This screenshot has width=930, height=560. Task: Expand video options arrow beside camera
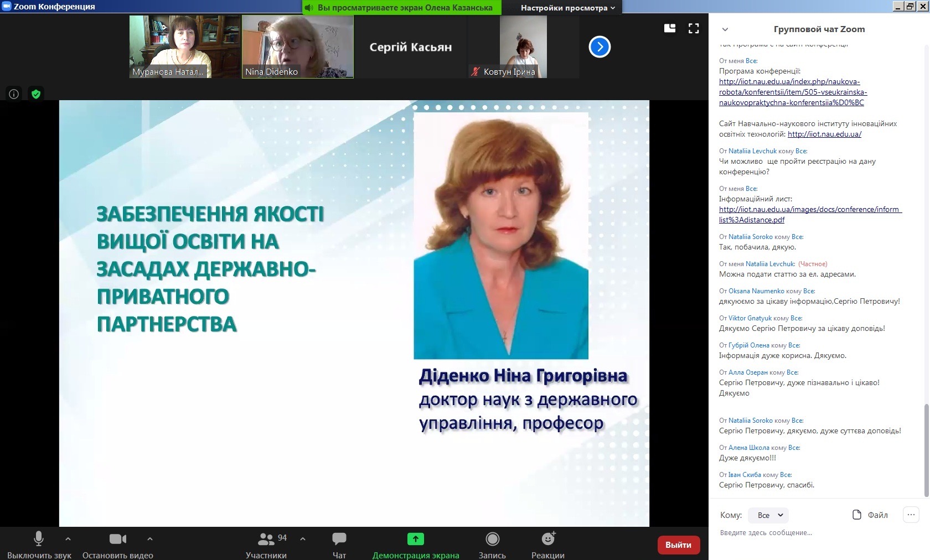coord(149,538)
